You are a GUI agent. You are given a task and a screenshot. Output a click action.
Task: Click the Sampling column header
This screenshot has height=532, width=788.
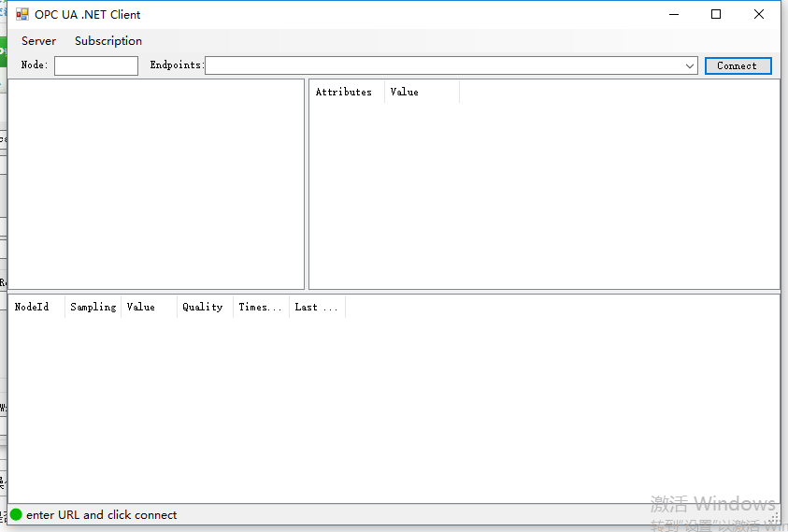point(93,307)
